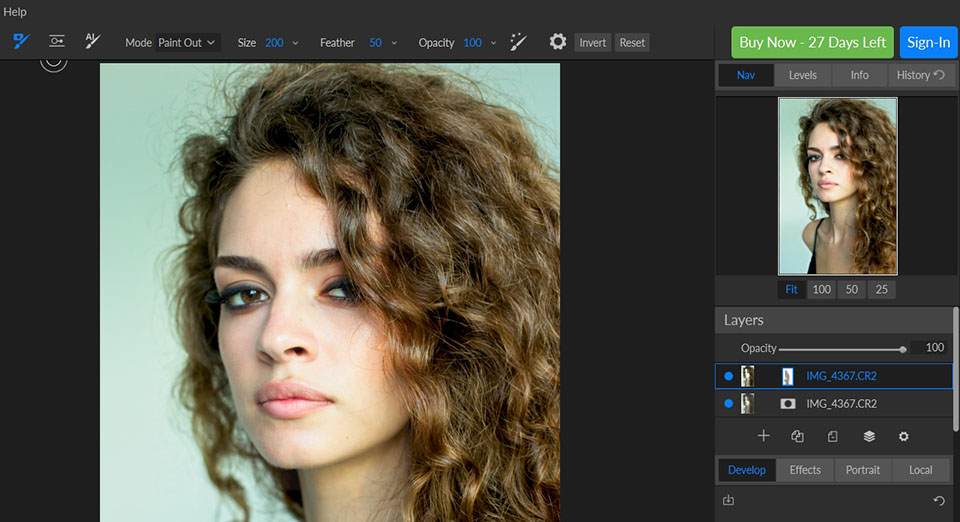Click the new page layer icon
Image resolution: width=960 pixels, height=522 pixels.
point(833,436)
